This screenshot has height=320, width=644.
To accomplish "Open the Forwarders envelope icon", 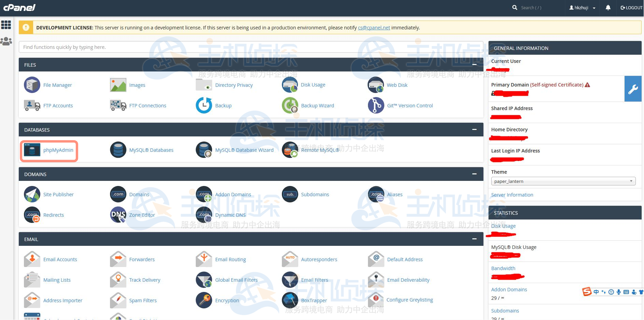I will point(118,259).
